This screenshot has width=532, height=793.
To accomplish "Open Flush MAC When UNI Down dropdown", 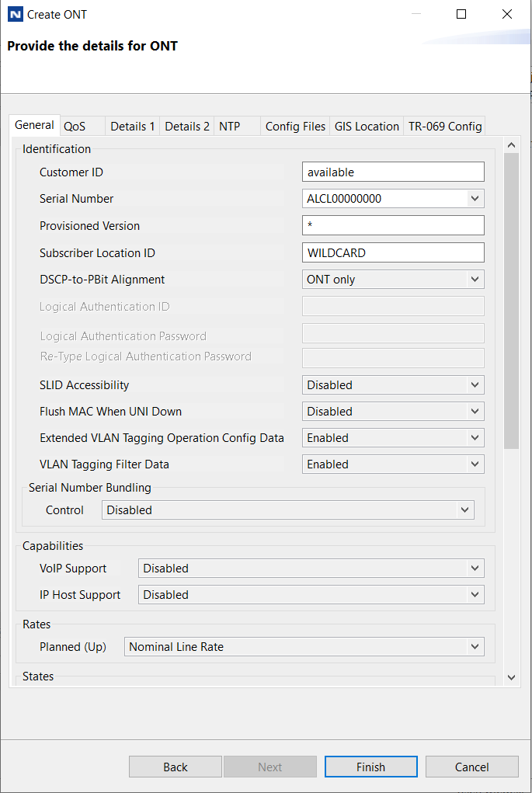I will [x=393, y=411].
